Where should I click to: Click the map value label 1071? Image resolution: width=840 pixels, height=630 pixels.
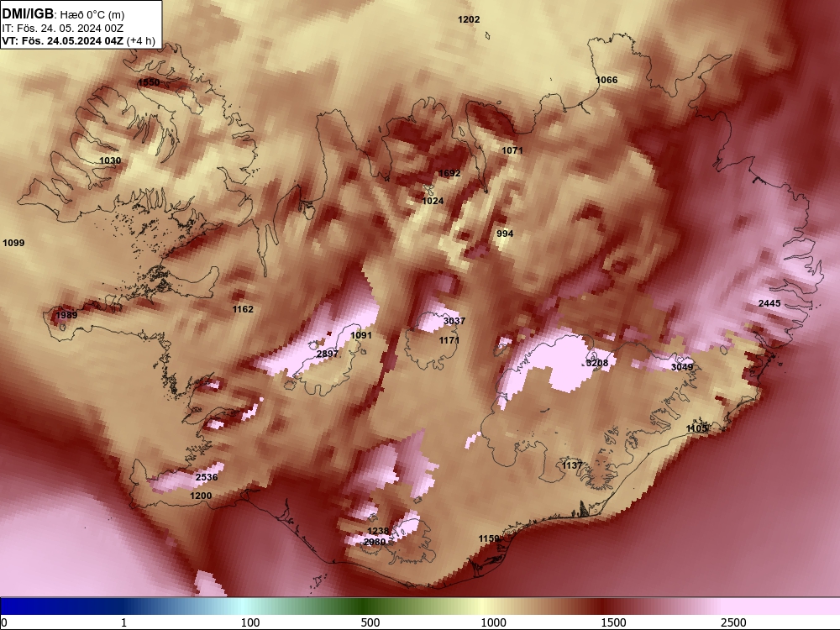pyautogui.click(x=512, y=150)
